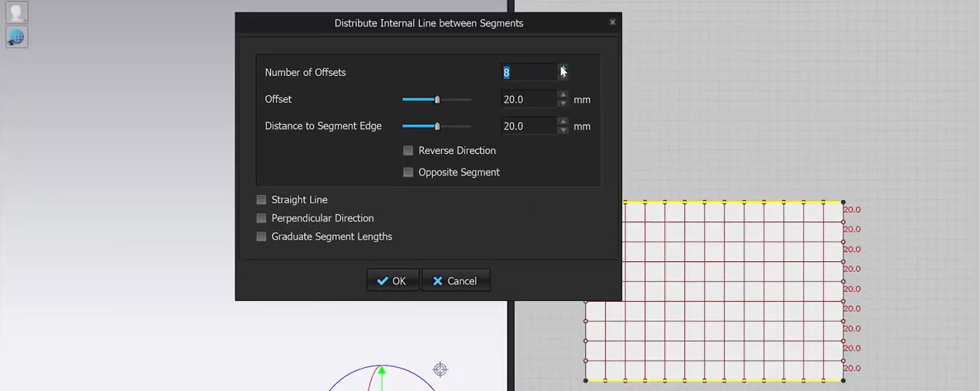Click the Cancel button

pyautogui.click(x=455, y=281)
